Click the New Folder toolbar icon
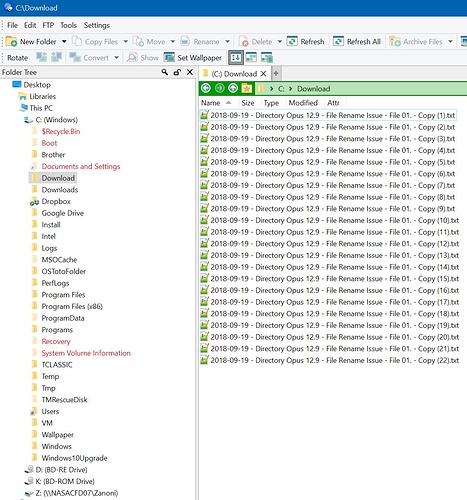The height and width of the screenshot is (500, 467). [x=11, y=41]
